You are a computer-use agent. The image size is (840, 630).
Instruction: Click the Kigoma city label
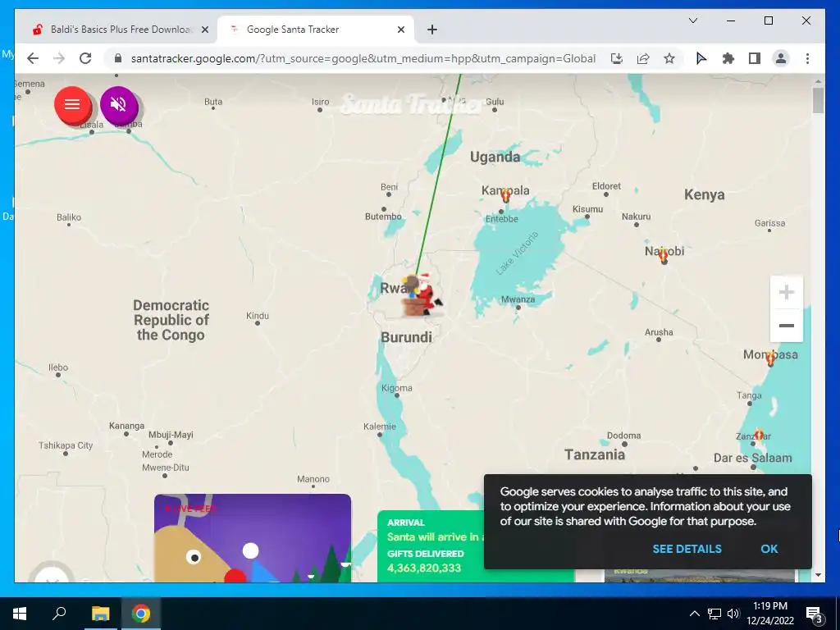click(396, 388)
